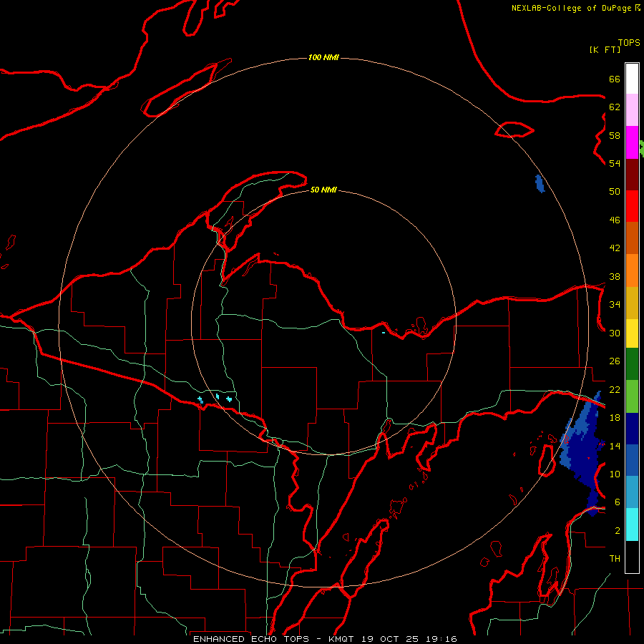Click the "18" legend value
This screenshot has height=644, width=644.
615,418
